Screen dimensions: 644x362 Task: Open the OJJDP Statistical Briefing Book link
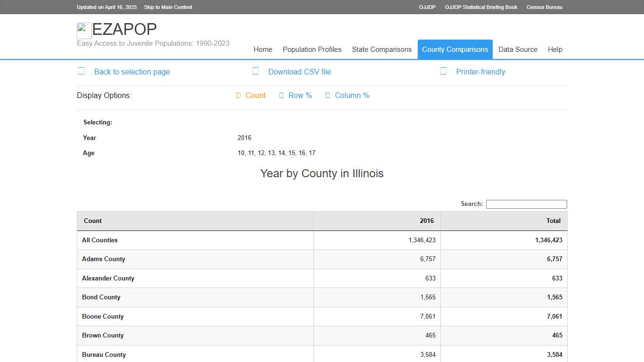click(481, 7)
